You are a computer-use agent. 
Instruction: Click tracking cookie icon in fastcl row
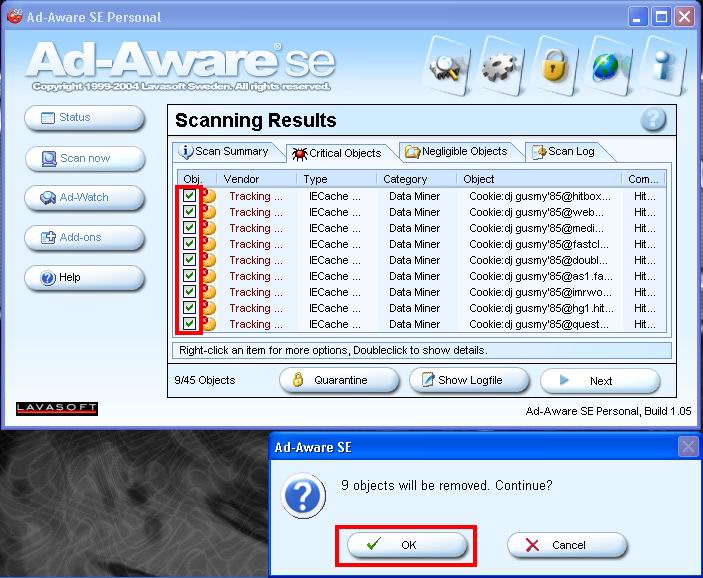pyautogui.click(x=209, y=244)
